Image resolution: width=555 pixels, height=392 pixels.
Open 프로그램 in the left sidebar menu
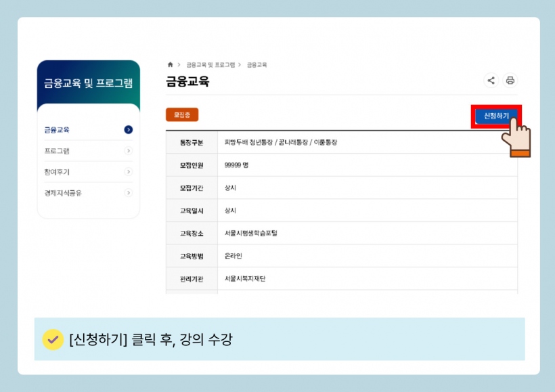tap(58, 151)
